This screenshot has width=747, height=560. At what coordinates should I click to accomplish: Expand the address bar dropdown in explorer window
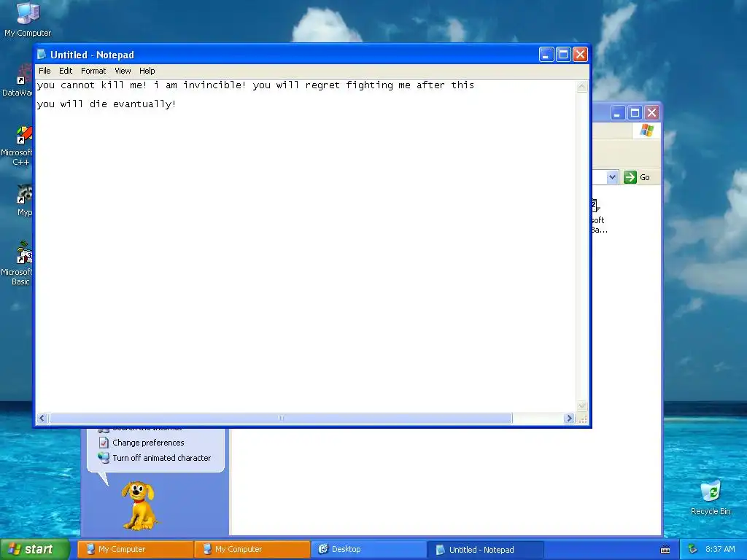coord(612,177)
